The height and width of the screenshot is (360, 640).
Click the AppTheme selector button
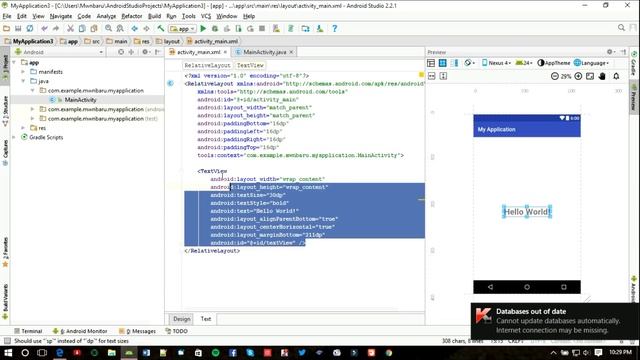click(x=553, y=63)
